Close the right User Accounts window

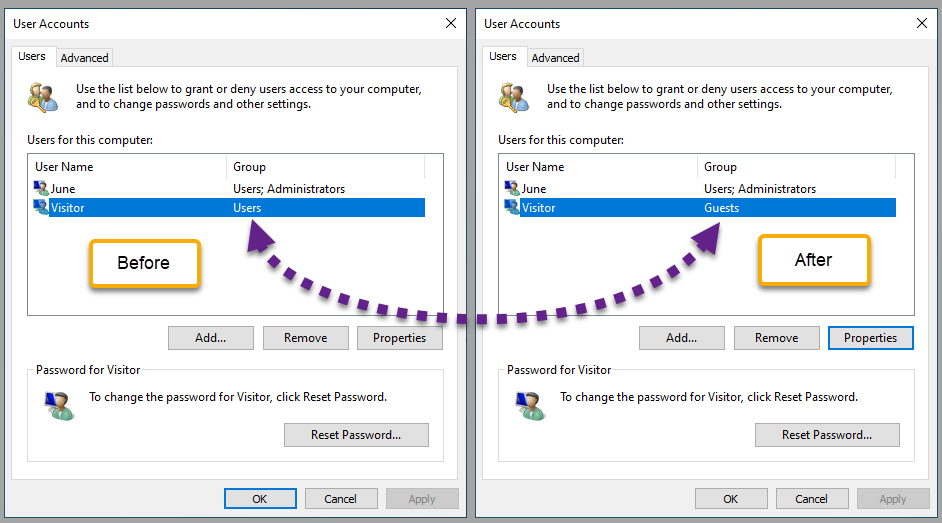922,23
